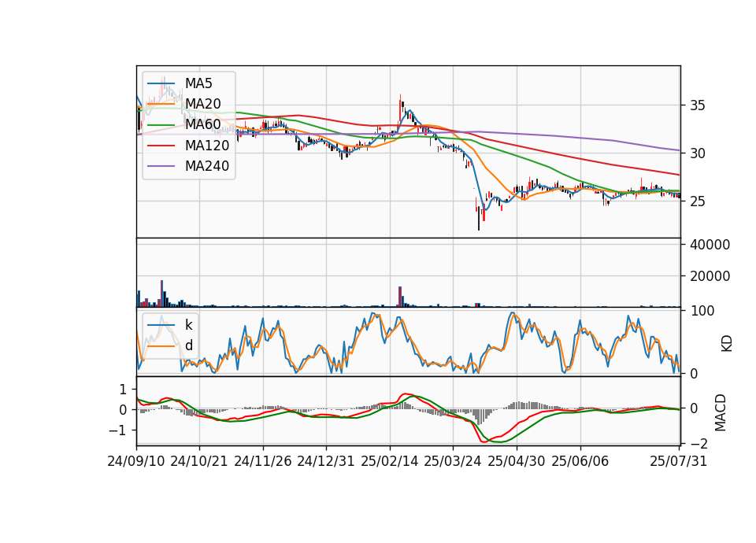
Task: Click the MACD left axis value 1
Action: (123, 389)
